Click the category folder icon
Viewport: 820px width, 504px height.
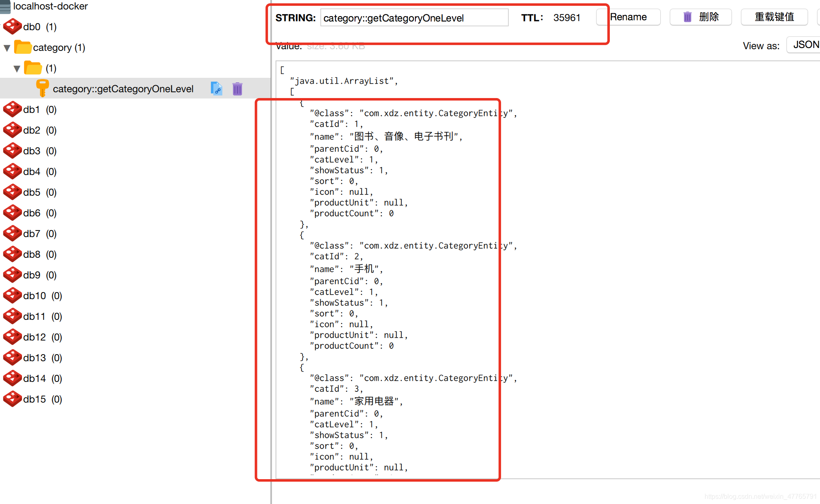point(23,47)
